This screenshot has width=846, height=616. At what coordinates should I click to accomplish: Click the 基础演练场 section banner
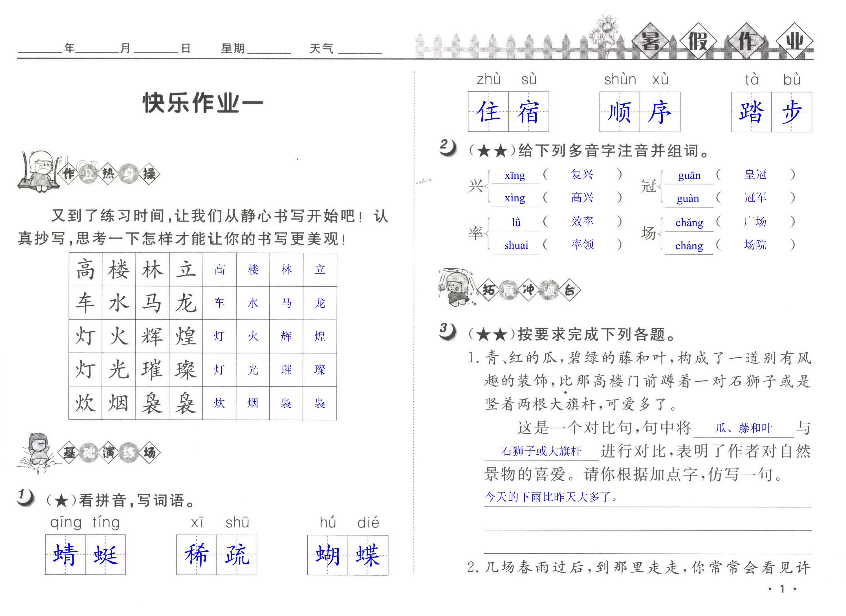pos(110,452)
